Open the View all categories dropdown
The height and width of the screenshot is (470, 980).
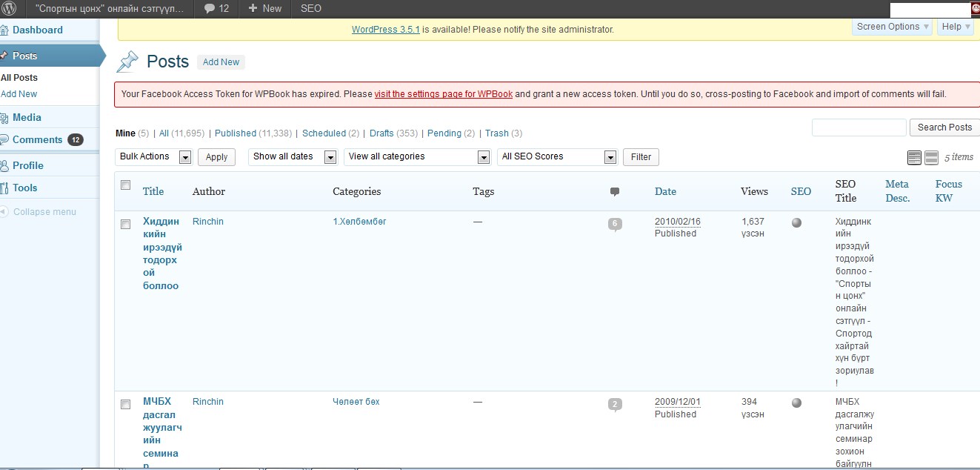[417, 157]
